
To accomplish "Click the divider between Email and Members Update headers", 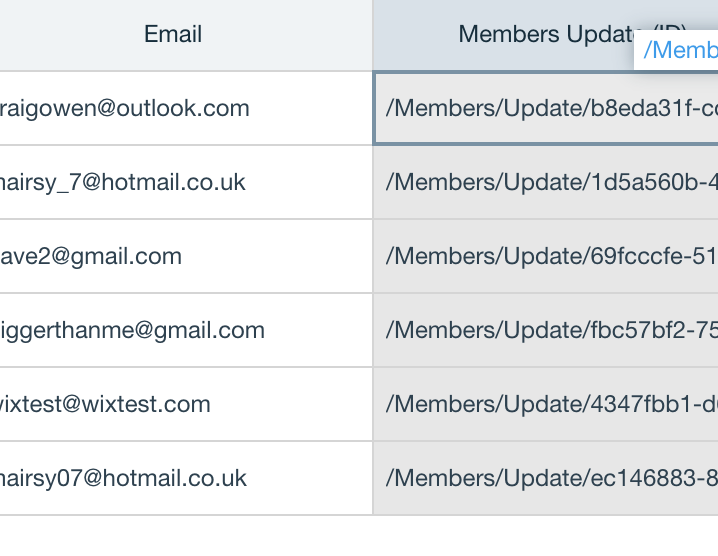I will tap(373, 35).
